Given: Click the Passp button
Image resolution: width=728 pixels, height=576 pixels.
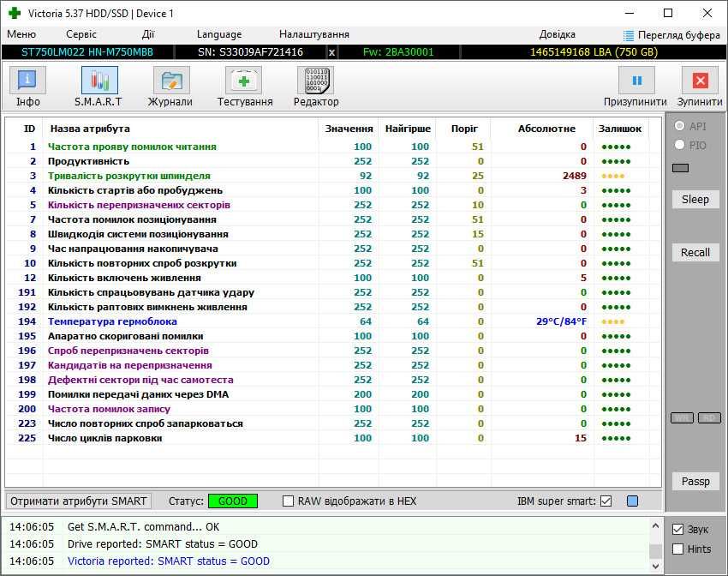Looking at the screenshot, I should 695,481.
